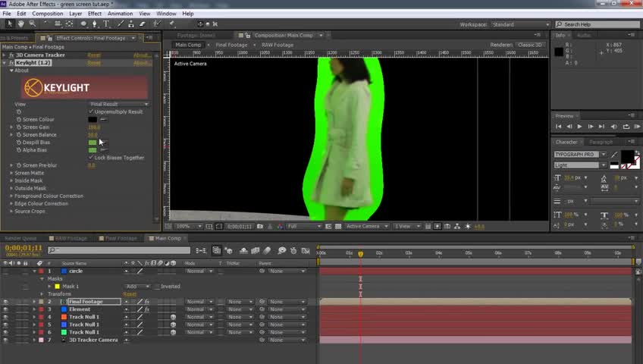Viewport: 643px width, 364px height.
Task: Switch to RAW Footage timeline tab
Action: click(71, 238)
